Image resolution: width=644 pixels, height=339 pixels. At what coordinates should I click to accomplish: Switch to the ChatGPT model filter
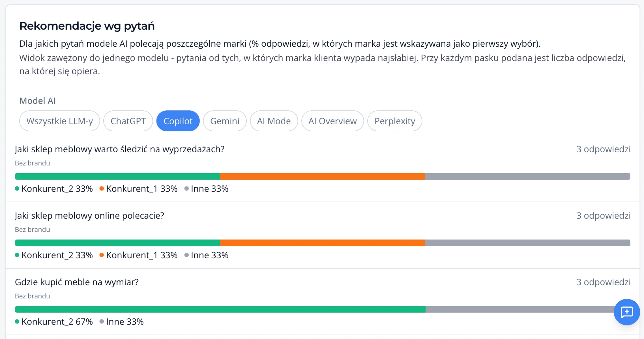128,121
